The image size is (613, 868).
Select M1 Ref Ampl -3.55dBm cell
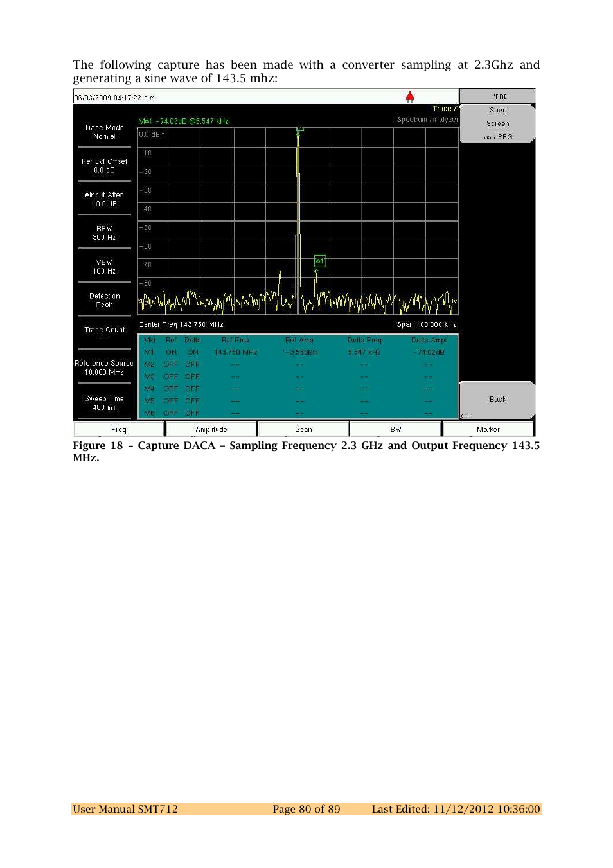(300, 352)
